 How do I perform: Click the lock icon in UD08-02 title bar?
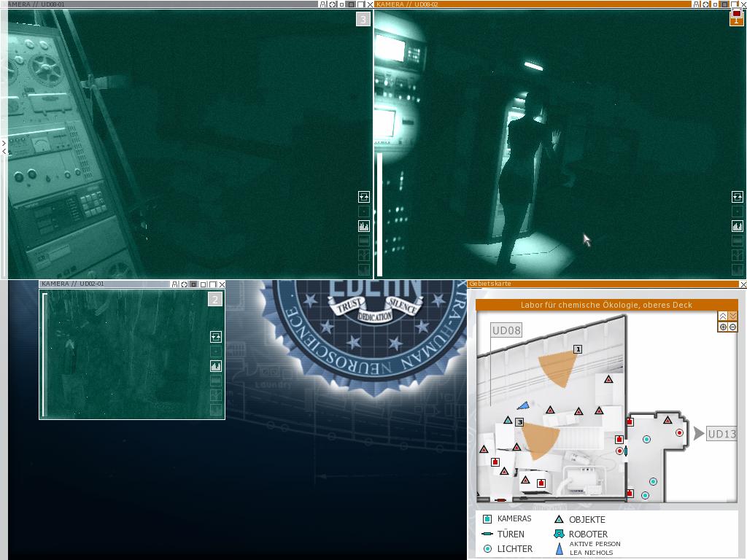click(697, 4)
